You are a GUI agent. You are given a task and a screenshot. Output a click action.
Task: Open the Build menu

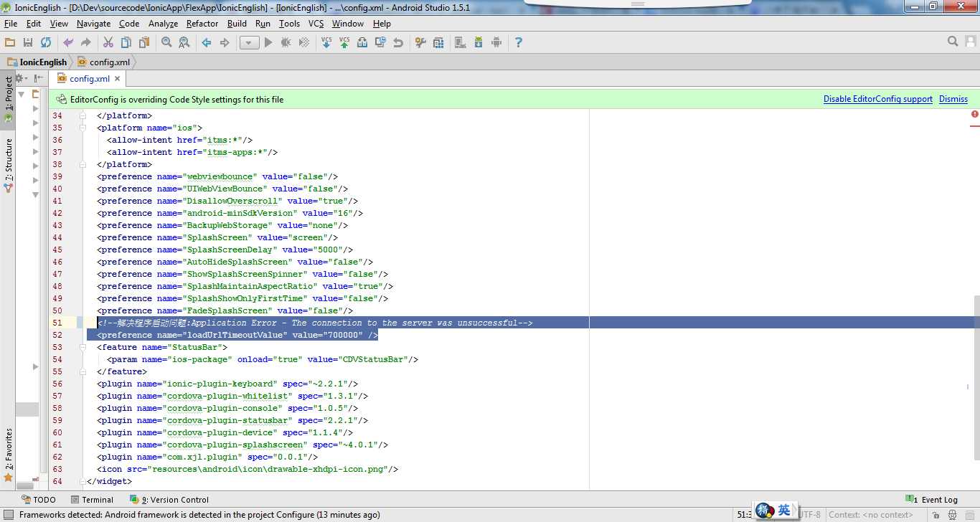(237, 24)
